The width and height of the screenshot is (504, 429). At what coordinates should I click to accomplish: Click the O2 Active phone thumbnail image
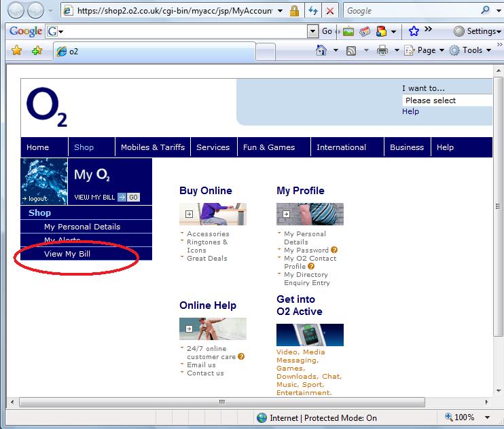[x=310, y=335]
